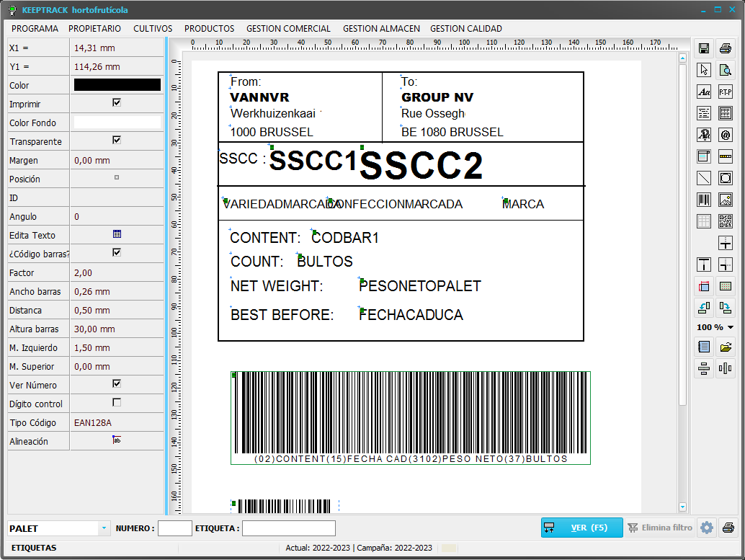
Task: Select the @ field tool
Action: coord(725,135)
